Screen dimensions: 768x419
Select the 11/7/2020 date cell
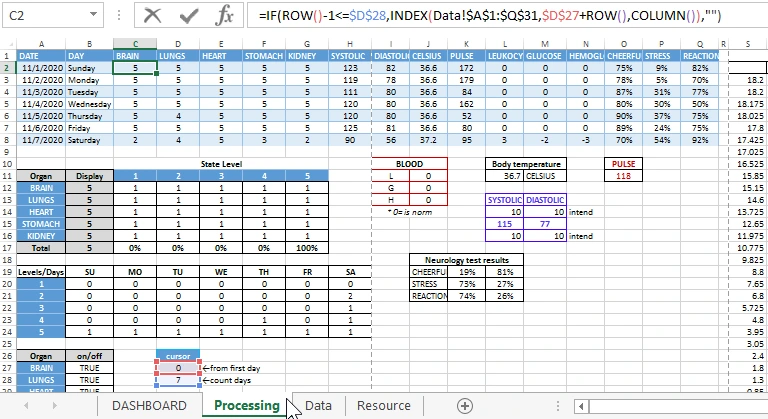click(x=41, y=140)
